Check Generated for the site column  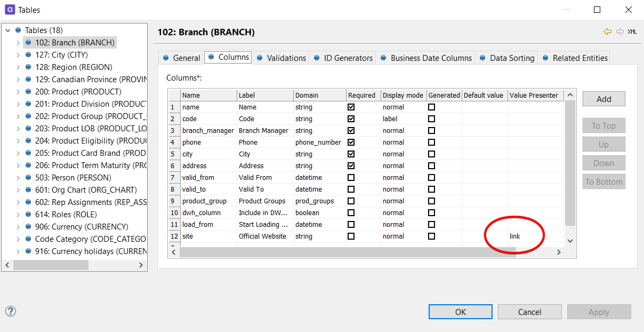(x=431, y=236)
